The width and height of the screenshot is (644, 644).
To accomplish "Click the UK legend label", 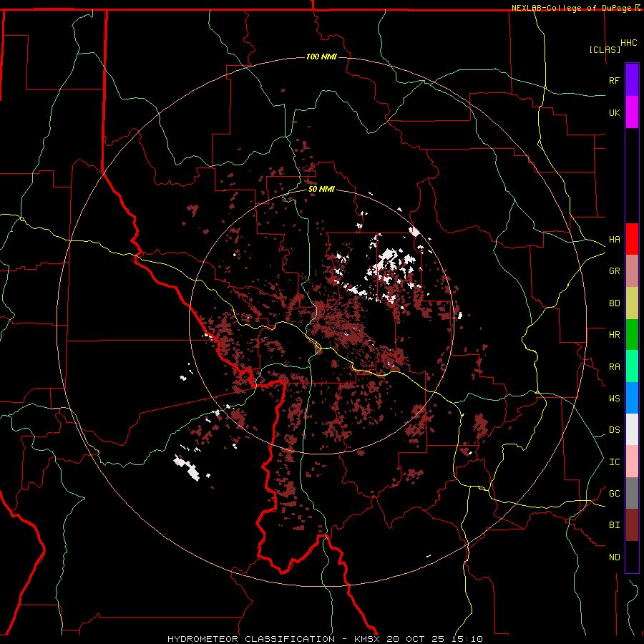I will click(614, 112).
